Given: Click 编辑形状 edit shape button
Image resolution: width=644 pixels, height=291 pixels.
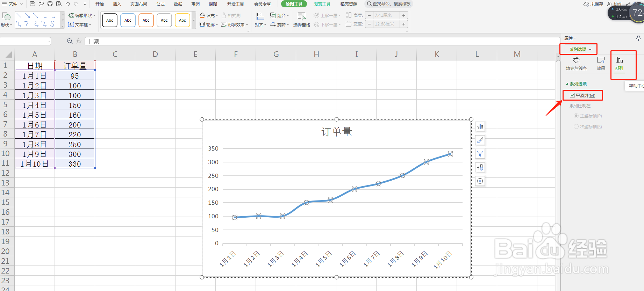Looking at the screenshot, I should coord(82,15).
